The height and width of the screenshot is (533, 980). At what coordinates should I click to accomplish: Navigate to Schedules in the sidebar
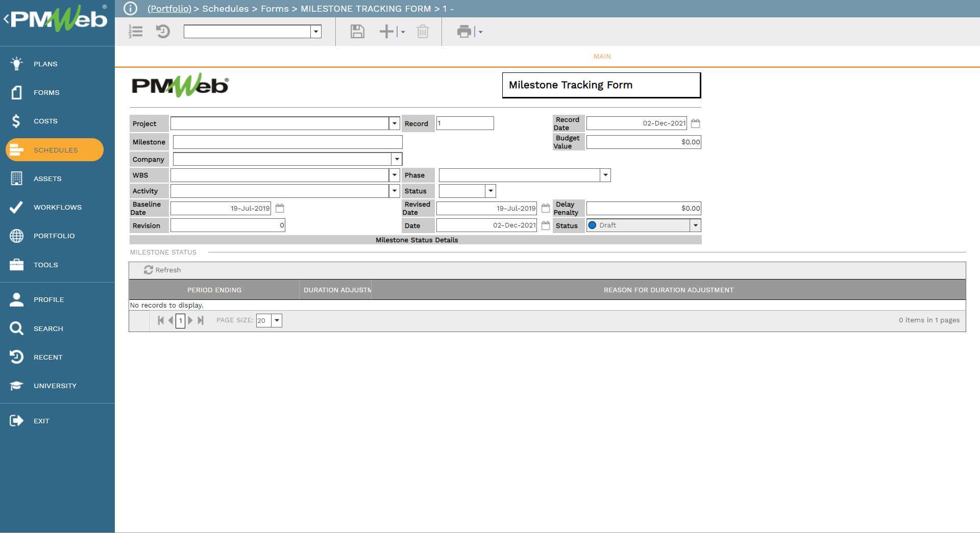pos(55,150)
